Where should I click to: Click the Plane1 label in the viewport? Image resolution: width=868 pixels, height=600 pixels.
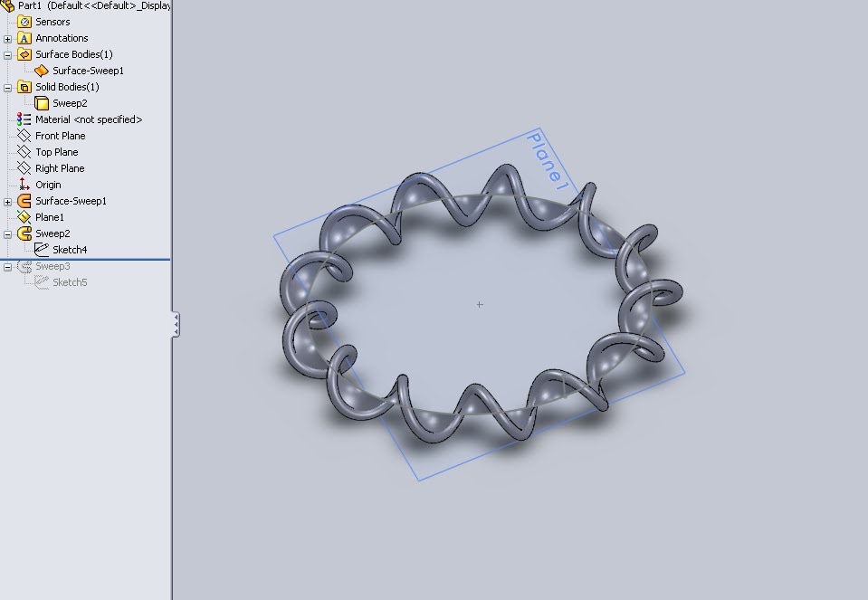click(x=548, y=161)
